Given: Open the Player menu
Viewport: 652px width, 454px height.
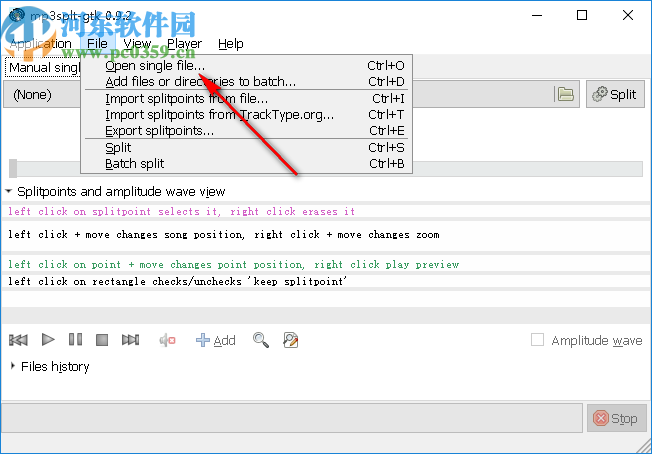Looking at the screenshot, I should pyautogui.click(x=184, y=44).
